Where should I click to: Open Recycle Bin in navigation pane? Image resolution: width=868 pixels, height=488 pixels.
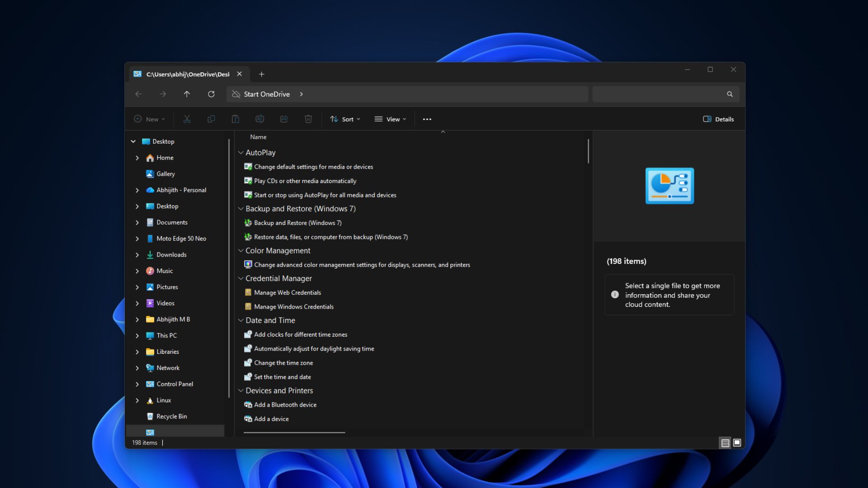coord(171,417)
